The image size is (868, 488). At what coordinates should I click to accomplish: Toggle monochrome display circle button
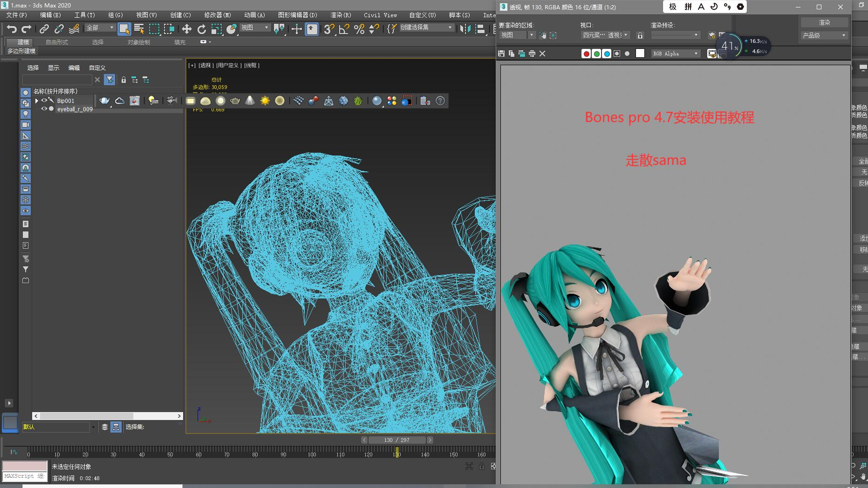627,54
